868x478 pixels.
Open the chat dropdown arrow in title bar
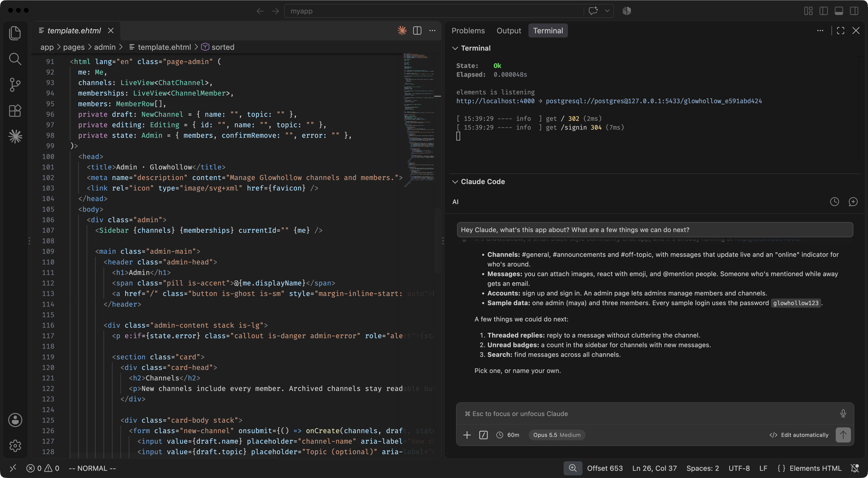pos(607,11)
